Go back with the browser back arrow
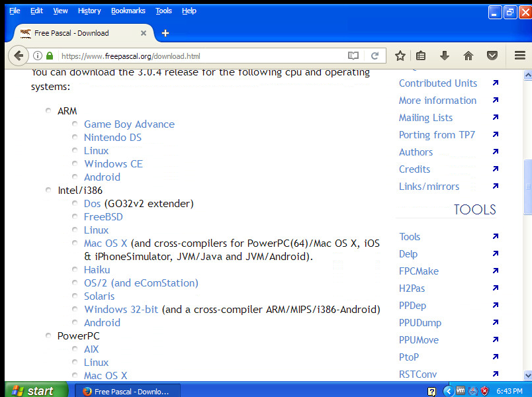The height and width of the screenshot is (397, 532). (x=19, y=56)
